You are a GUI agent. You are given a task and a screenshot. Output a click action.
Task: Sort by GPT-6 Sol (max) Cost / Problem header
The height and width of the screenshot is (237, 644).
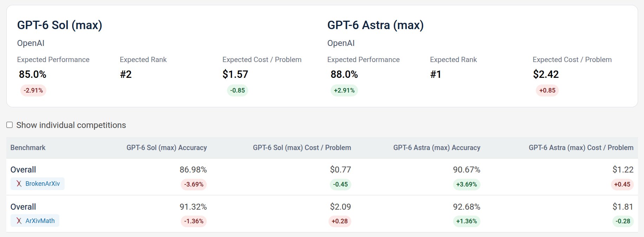[302, 148]
